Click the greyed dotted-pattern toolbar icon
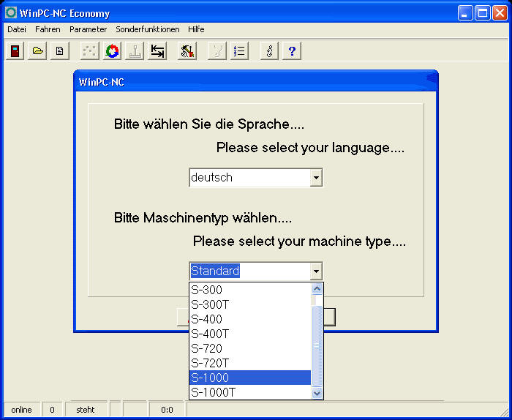The width and height of the screenshot is (512, 420). tap(90, 51)
